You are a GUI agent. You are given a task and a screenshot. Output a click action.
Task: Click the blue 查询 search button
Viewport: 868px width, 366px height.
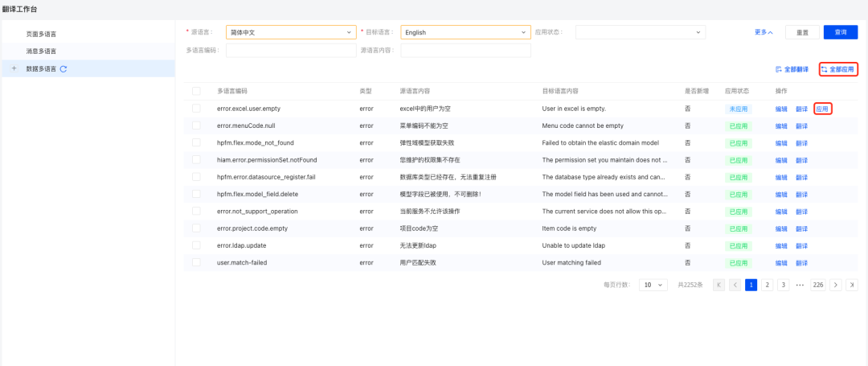tap(841, 32)
